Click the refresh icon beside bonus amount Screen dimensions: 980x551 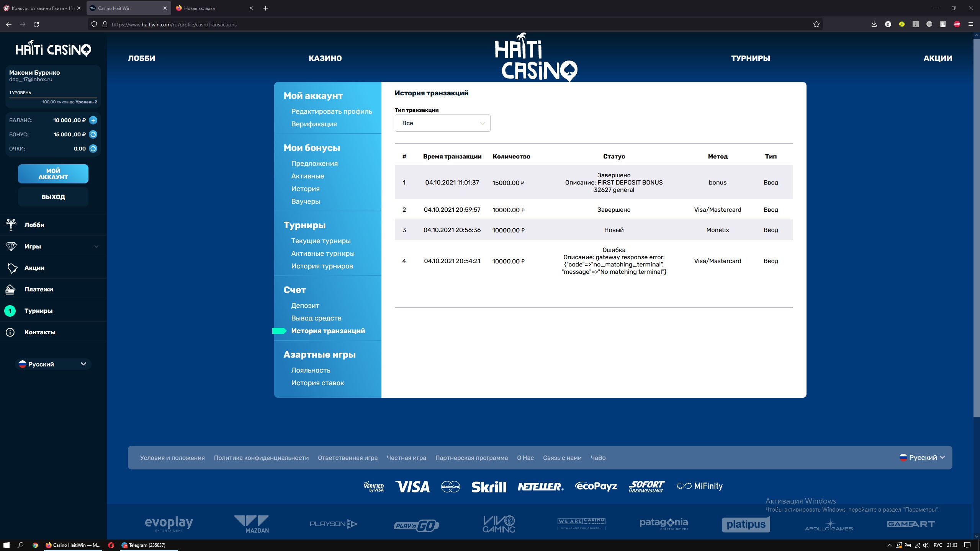coord(93,134)
